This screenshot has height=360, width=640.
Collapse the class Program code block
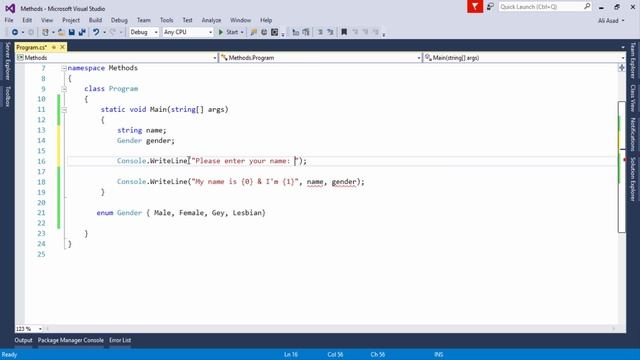pyautogui.click(x=64, y=89)
